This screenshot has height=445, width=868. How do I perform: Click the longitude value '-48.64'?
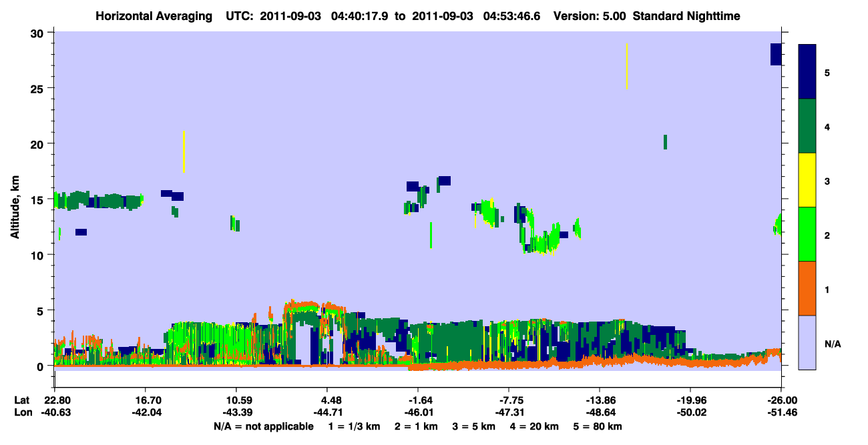click(600, 412)
